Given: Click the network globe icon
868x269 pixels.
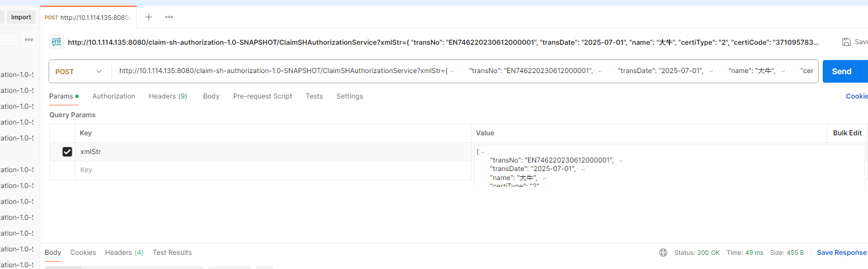Looking at the screenshot, I should 663,253.
